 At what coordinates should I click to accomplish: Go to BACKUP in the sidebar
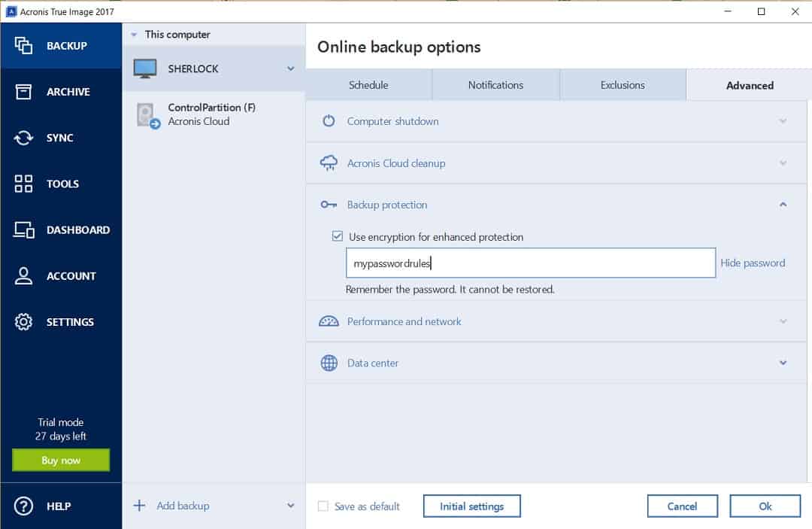(x=61, y=46)
